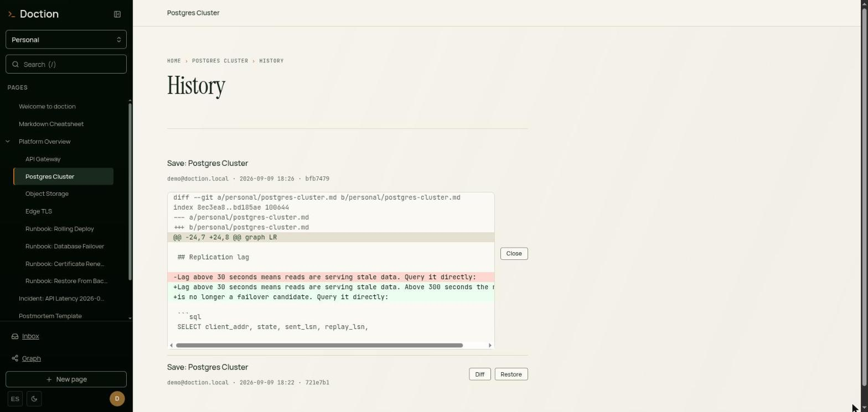This screenshot has height=412, width=868.
Task: Click commit hash bfb7479 text
Action: click(317, 179)
